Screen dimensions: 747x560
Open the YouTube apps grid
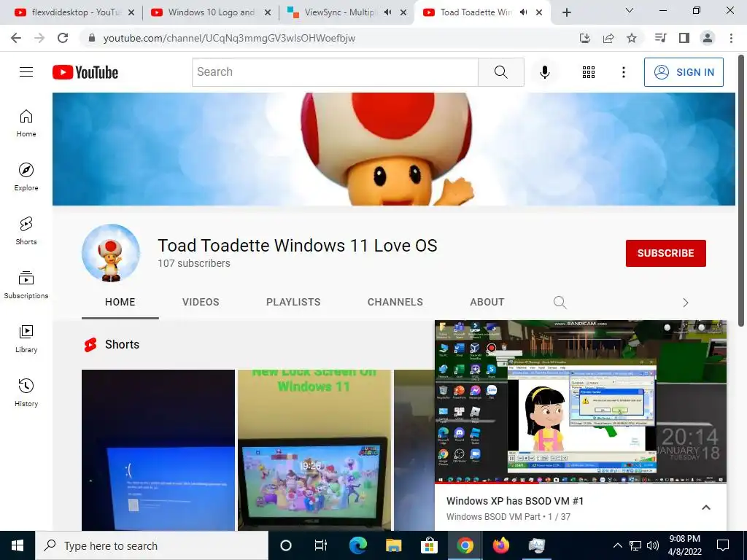click(x=589, y=72)
